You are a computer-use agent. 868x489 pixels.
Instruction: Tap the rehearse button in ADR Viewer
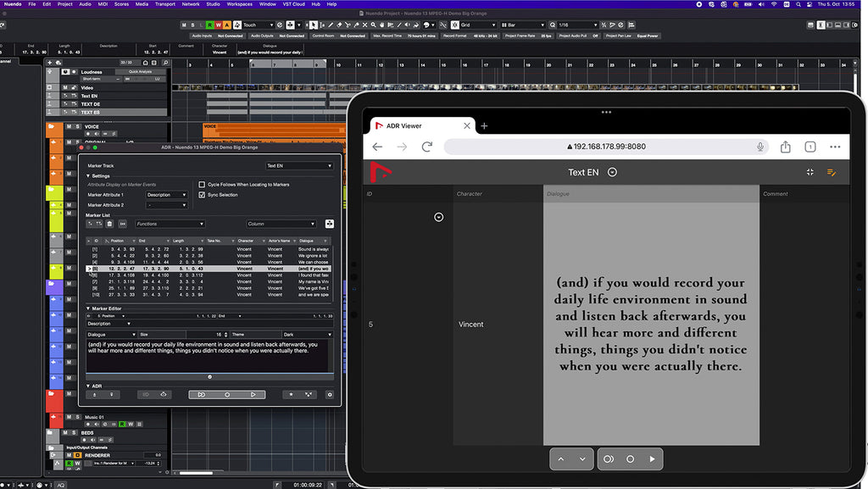click(x=609, y=459)
